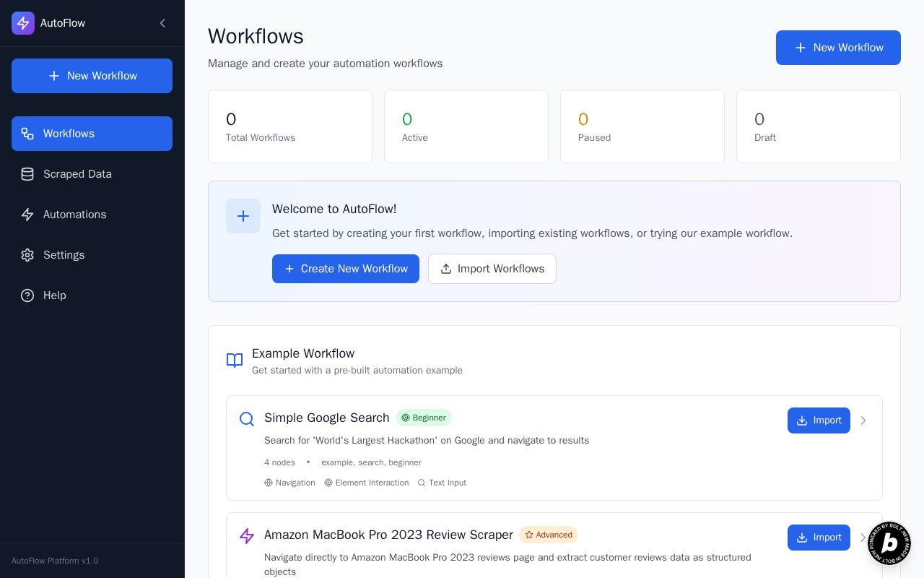Click Create New Workflow button

[346, 269]
